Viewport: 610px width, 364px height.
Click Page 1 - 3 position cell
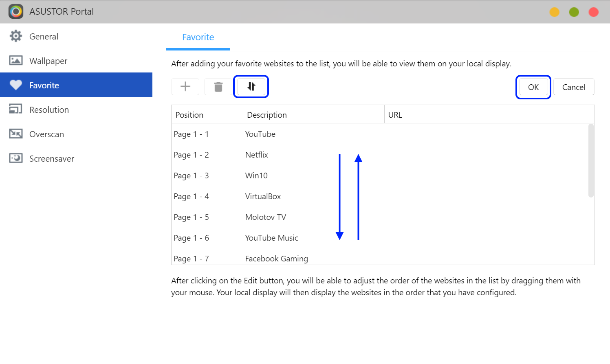[x=191, y=175]
